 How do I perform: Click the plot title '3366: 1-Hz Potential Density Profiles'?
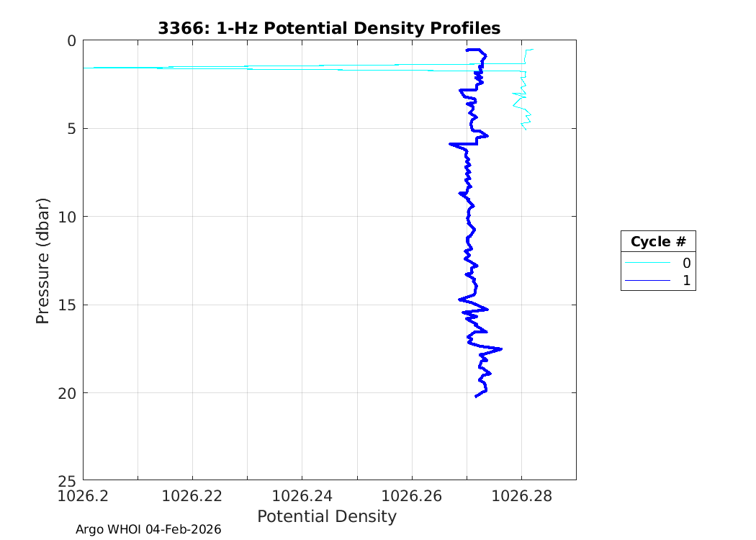pyautogui.click(x=329, y=28)
